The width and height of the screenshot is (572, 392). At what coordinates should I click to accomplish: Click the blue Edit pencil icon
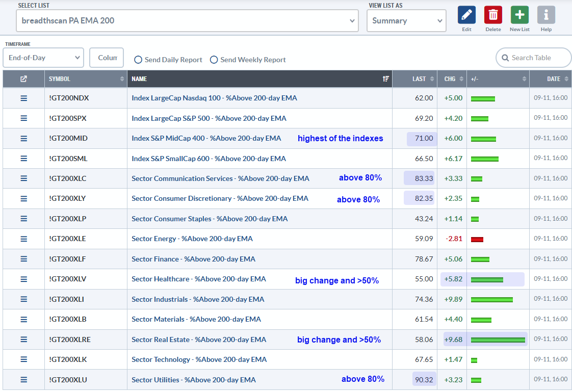coord(466,15)
